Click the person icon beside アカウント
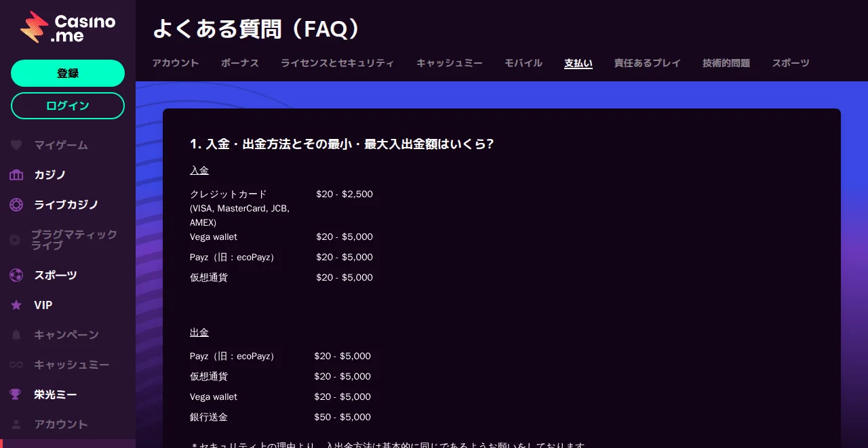 [x=17, y=424]
